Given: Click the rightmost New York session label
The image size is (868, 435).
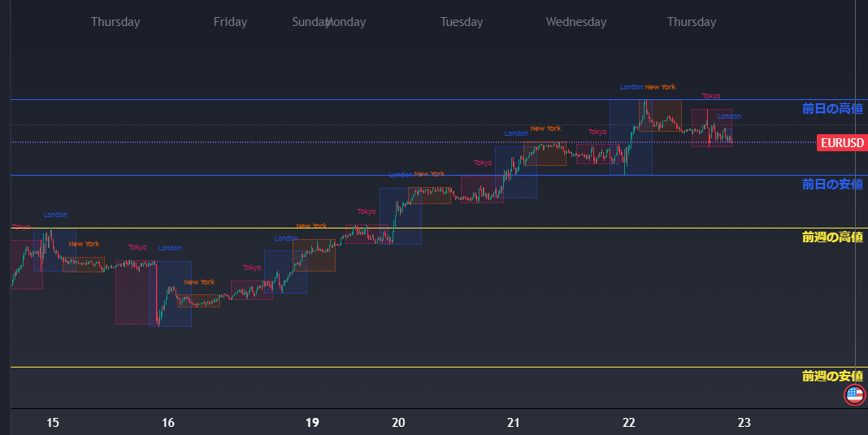Looking at the screenshot, I should [660, 87].
